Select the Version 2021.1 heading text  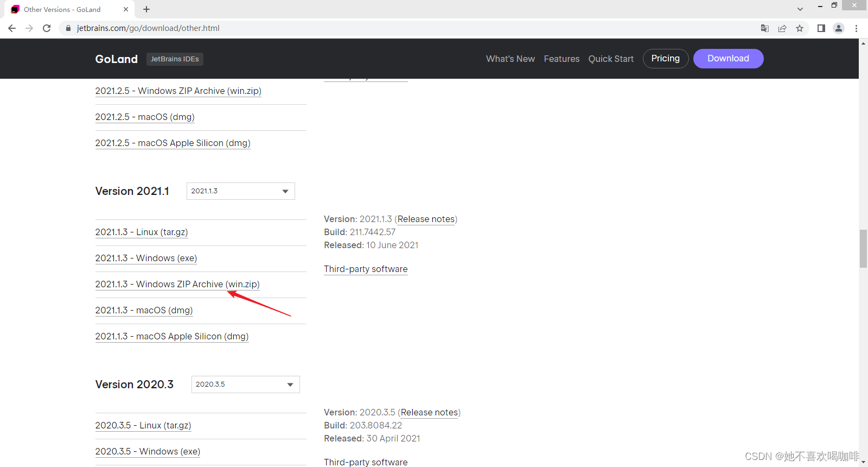[132, 191]
